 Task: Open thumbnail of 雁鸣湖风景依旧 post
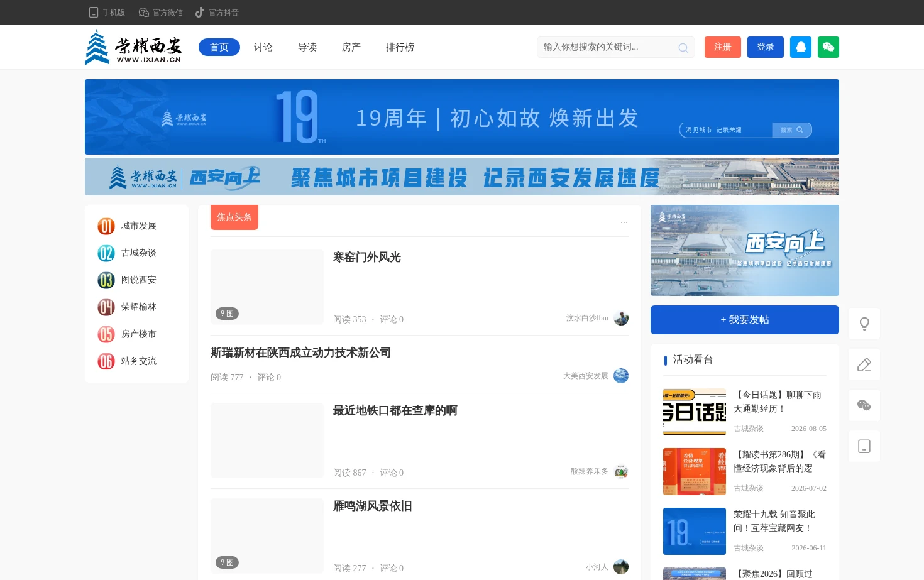(267, 536)
